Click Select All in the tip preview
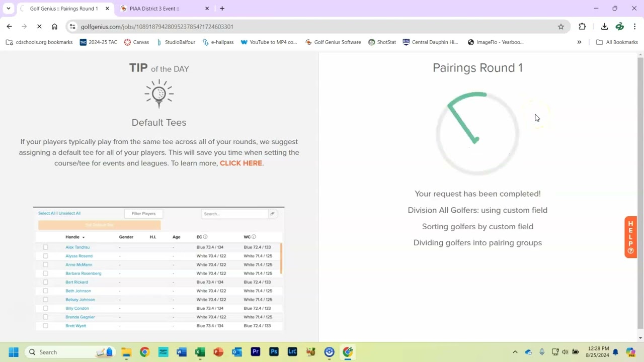This screenshot has height=362, width=644. 47,213
